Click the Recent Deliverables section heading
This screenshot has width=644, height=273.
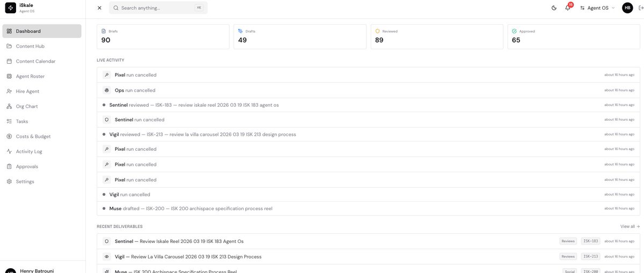click(x=120, y=226)
